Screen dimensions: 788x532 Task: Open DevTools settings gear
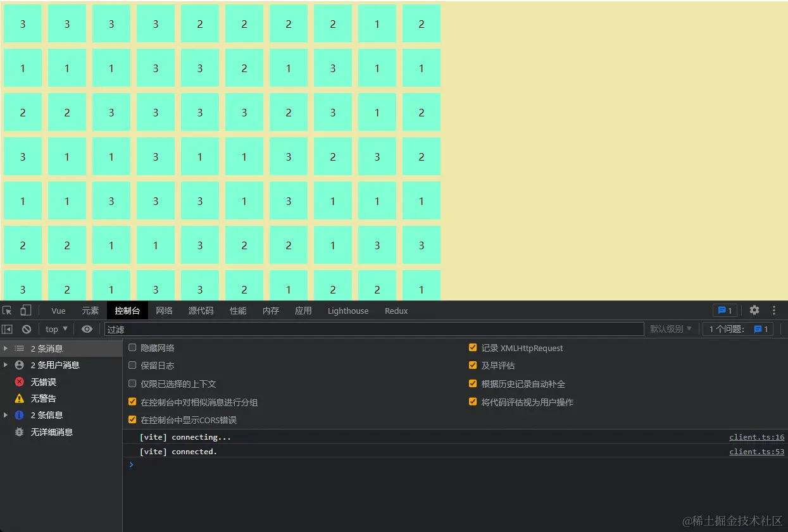pos(754,310)
